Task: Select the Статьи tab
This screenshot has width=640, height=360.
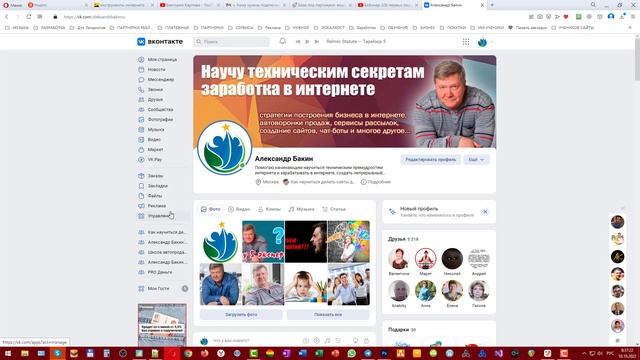Action: pos(334,209)
